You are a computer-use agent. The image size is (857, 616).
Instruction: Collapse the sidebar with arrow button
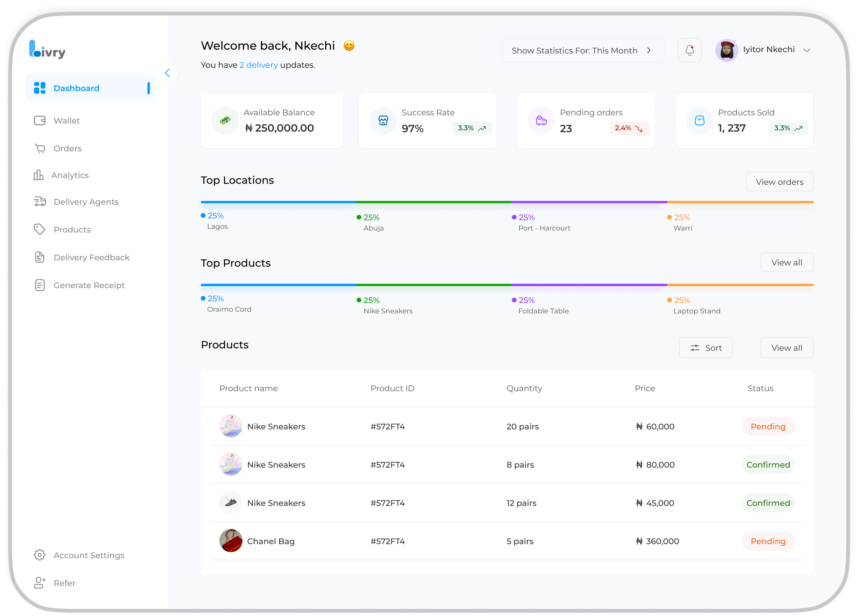pos(167,73)
